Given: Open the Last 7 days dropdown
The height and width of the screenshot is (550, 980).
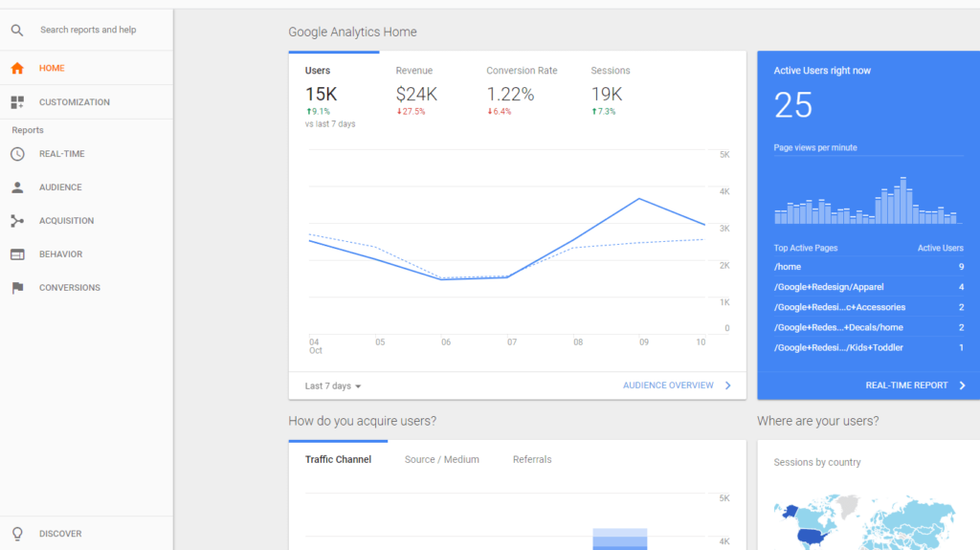Looking at the screenshot, I should click(333, 386).
